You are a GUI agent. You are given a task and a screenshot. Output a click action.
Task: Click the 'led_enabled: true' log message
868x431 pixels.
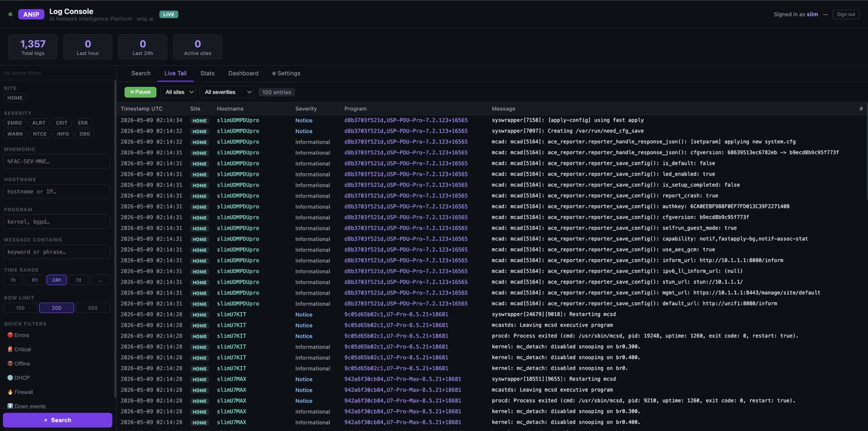603,174
